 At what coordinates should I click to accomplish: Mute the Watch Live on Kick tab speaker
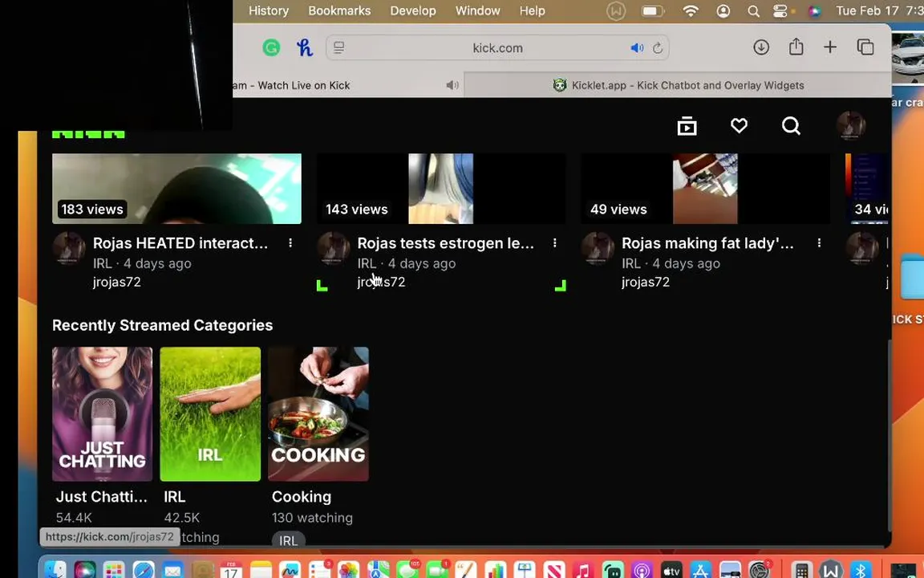[452, 86]
